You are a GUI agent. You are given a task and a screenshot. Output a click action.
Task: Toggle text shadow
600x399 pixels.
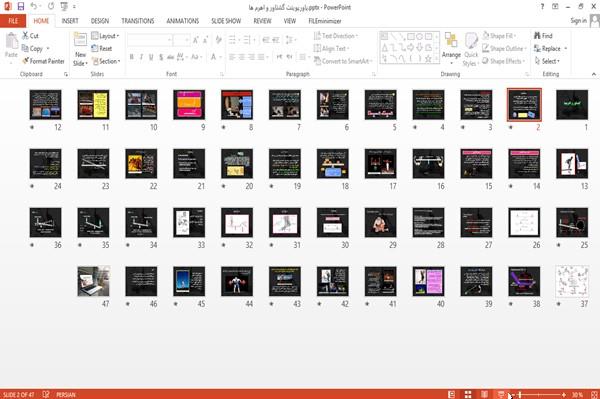point(161,57)
